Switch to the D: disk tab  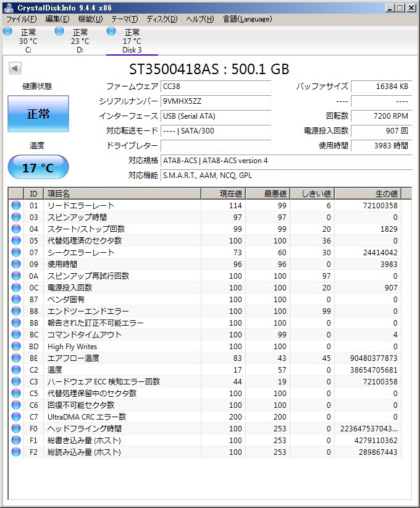(80, 41)
